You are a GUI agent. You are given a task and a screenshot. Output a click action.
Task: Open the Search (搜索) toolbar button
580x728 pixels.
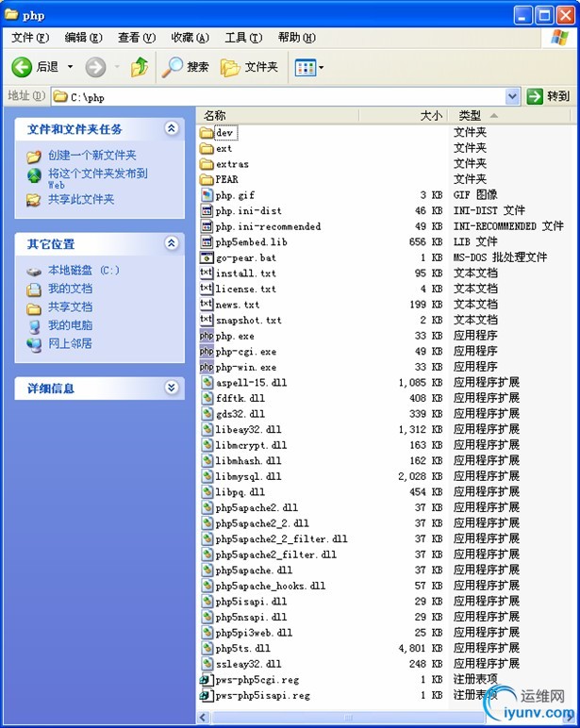(185, 67)
